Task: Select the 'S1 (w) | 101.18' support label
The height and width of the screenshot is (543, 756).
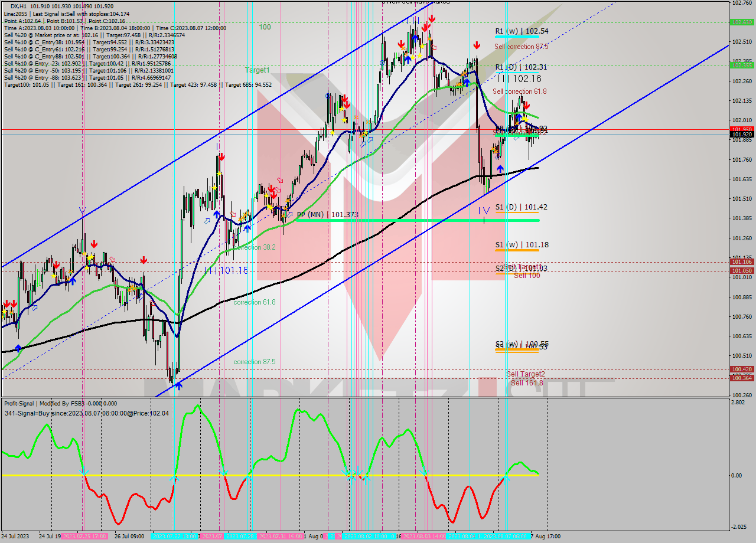Action: coord(522,244)
